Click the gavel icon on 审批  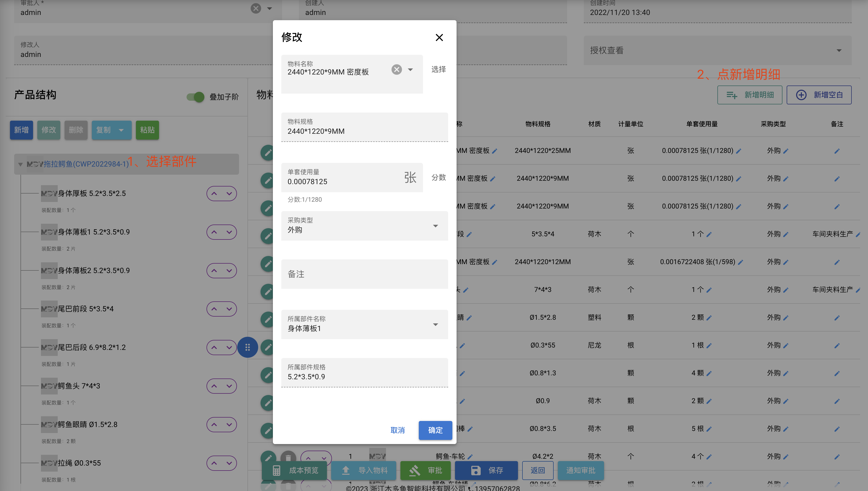(x=415, y=470)
